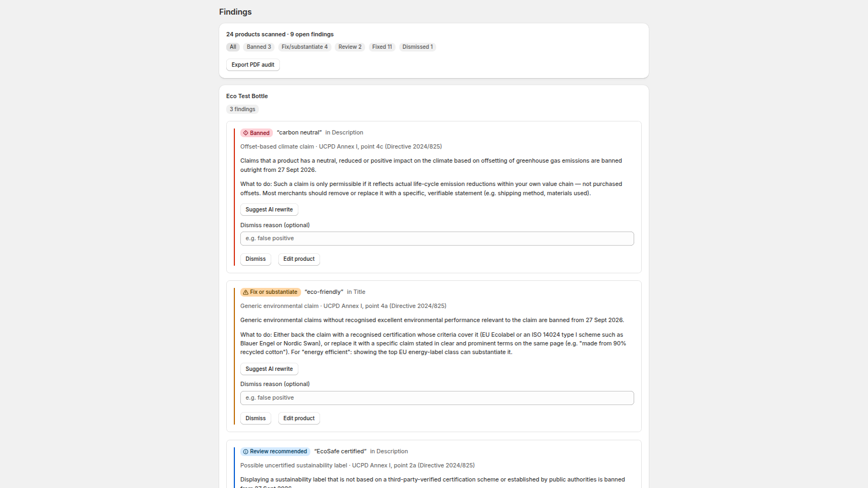Switch to the Fixed 11 filter
Screen dimensions: 868x488
[x=382, y=47]
